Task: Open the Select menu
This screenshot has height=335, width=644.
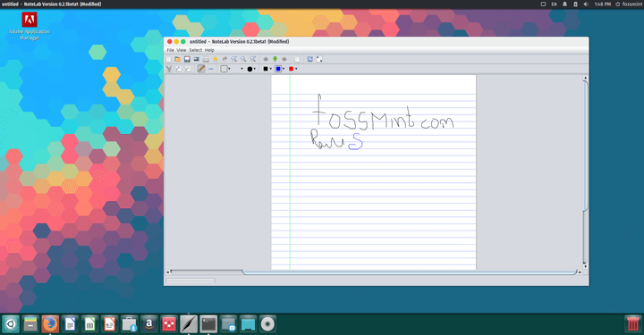Action: (x=196, y=50)
